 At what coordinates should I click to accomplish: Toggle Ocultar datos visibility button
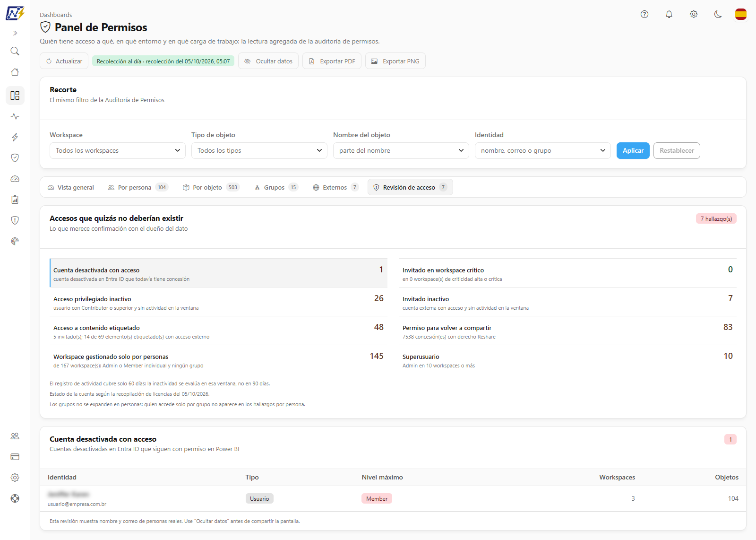(x=268, y=61)
